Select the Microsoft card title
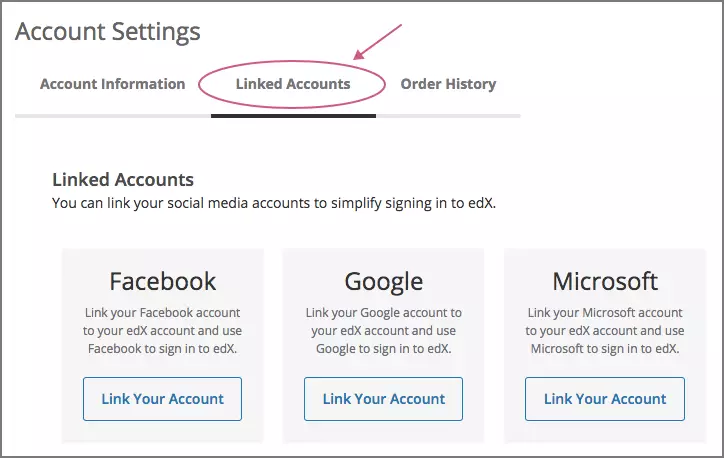 click(x=604, y=280)
